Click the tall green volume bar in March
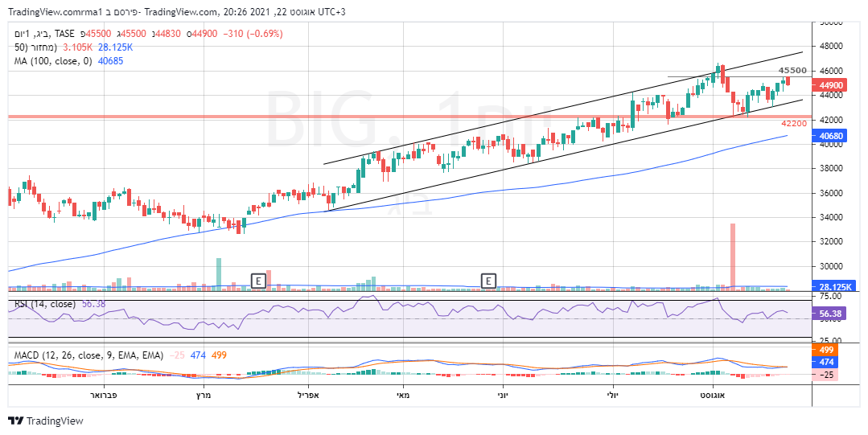Image resolution: width=868 pixels, height=435 pixels. point(219,273)
